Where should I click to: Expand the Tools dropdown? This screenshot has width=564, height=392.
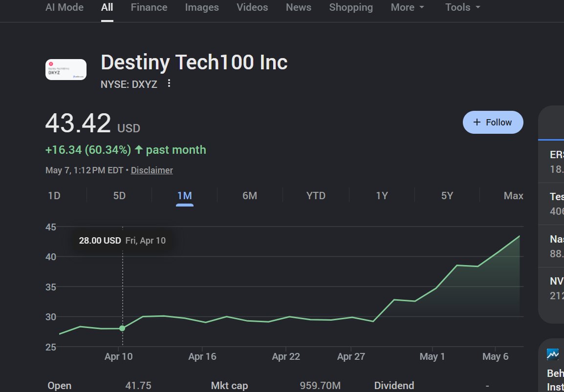click(462, 7)
